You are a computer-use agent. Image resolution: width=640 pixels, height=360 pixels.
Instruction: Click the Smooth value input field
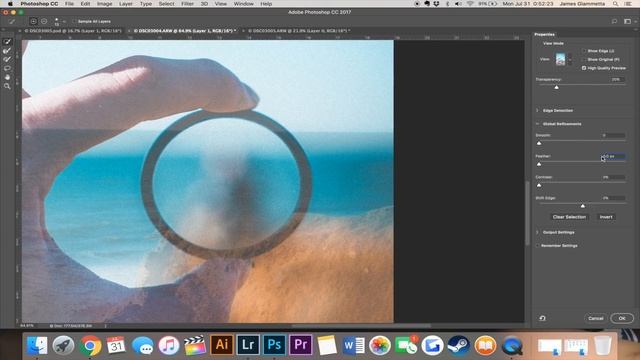613,135
